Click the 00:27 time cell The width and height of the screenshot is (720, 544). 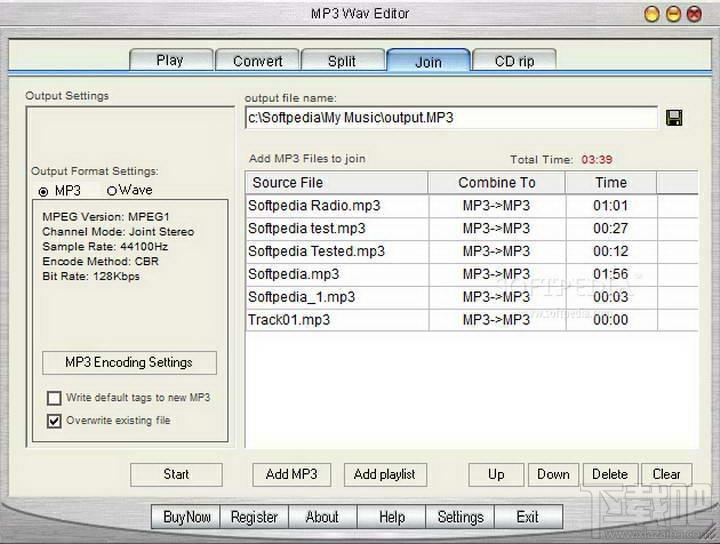coord(611,229)
